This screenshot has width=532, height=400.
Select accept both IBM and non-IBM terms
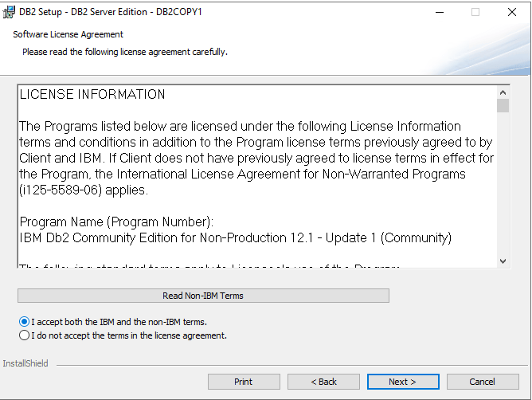point(24,322)
